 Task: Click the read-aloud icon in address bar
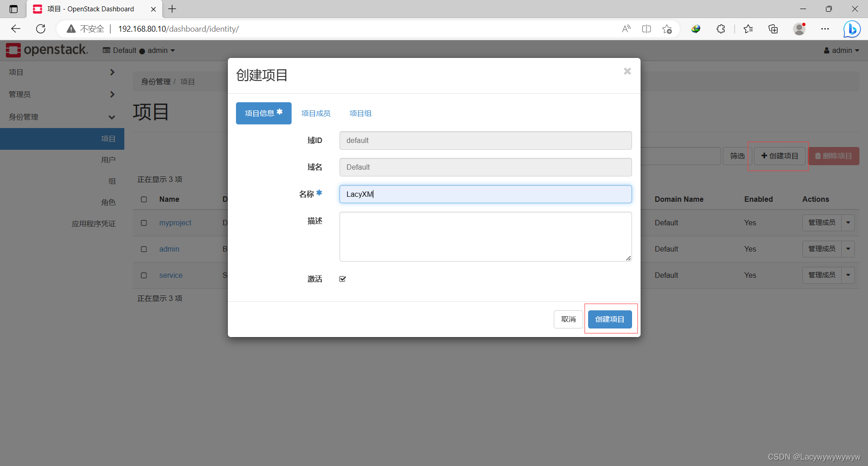pos(626,29)
